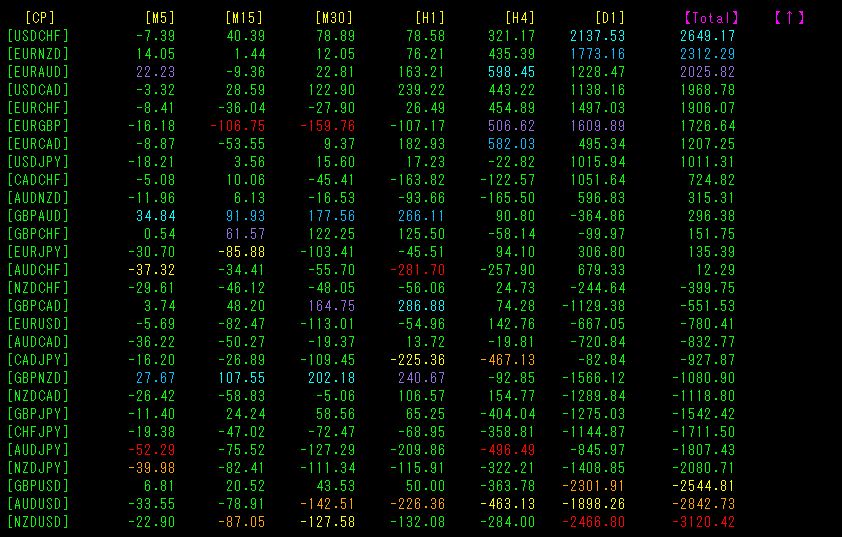842x537 pixels.
Task: Select the [EURAUD] pair label
Action: pos(38,72)
